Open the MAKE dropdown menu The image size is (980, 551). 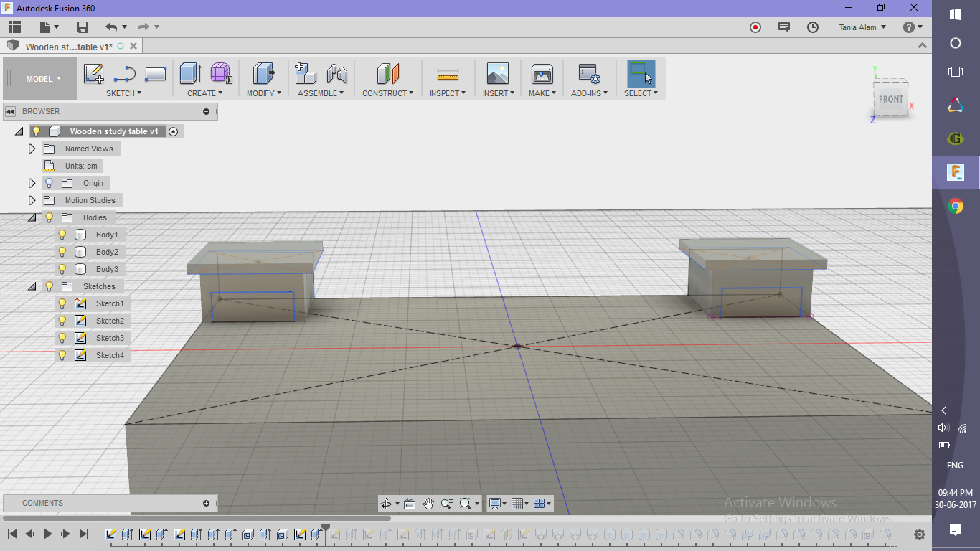[542, 93]
